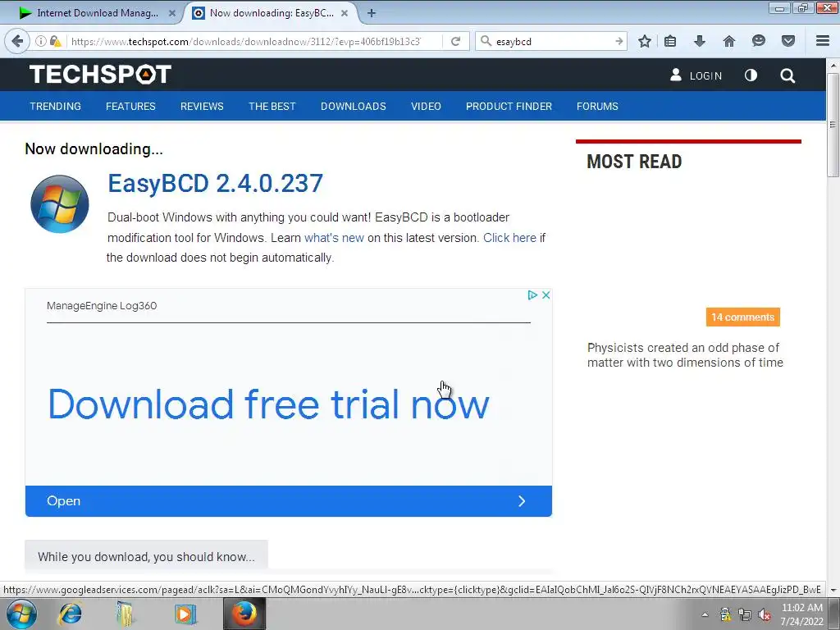This screenshot has width=840, height=630.
Task: Open the Firefox hamburger menu
Action: point(823,41)
